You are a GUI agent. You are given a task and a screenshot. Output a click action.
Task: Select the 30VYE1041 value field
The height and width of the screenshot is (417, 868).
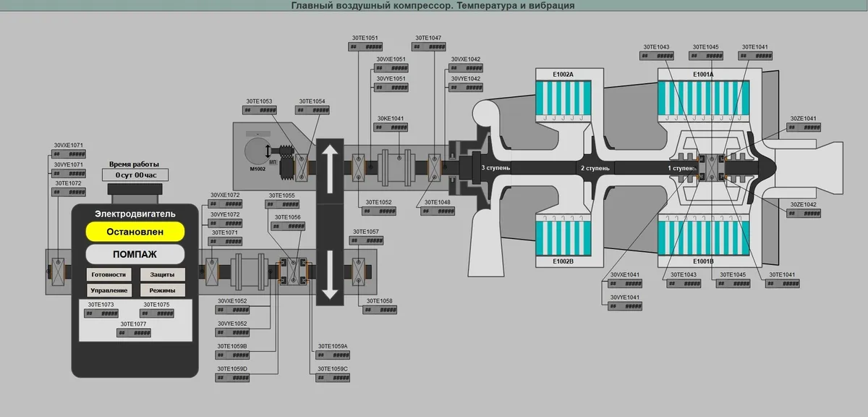coord(626,307)
